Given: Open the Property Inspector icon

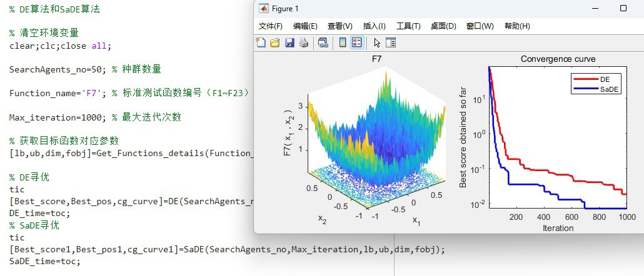Looking at the screenshot, I should tap(391, 42).
